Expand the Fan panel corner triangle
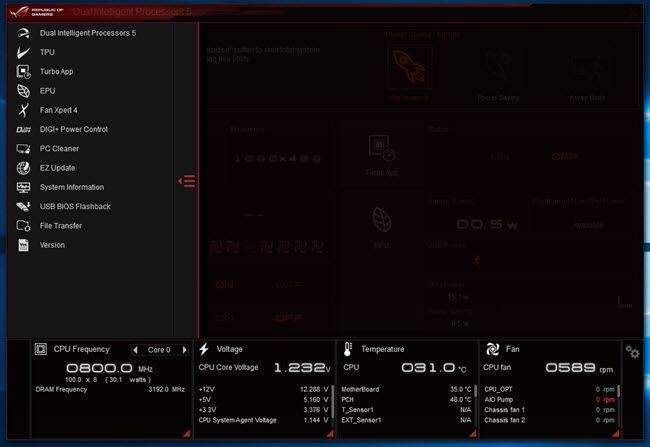650x447 pixels. [x=616, y=433]
